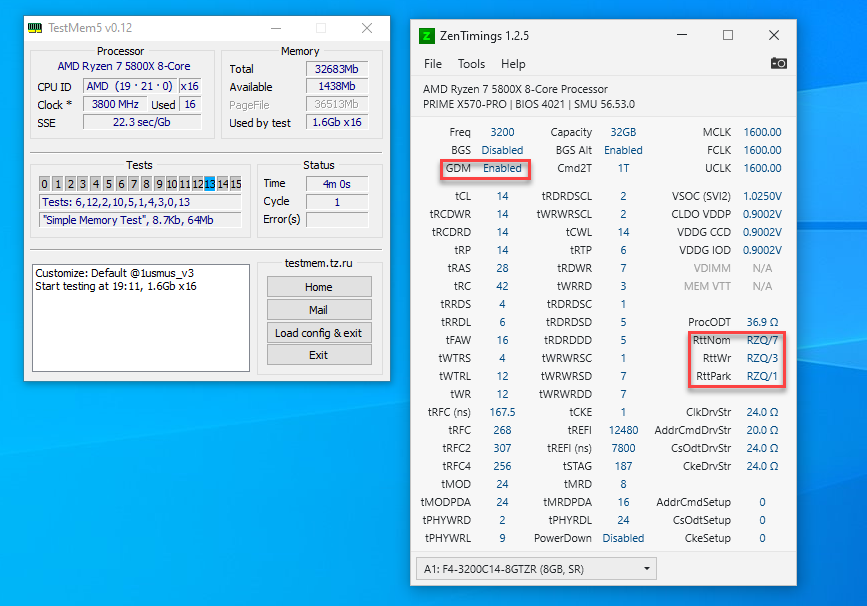The width and height of the screenshot is (867, 606).
Task: Open the Tools menu in ZenTimings
Action: [x=473, y=63]
